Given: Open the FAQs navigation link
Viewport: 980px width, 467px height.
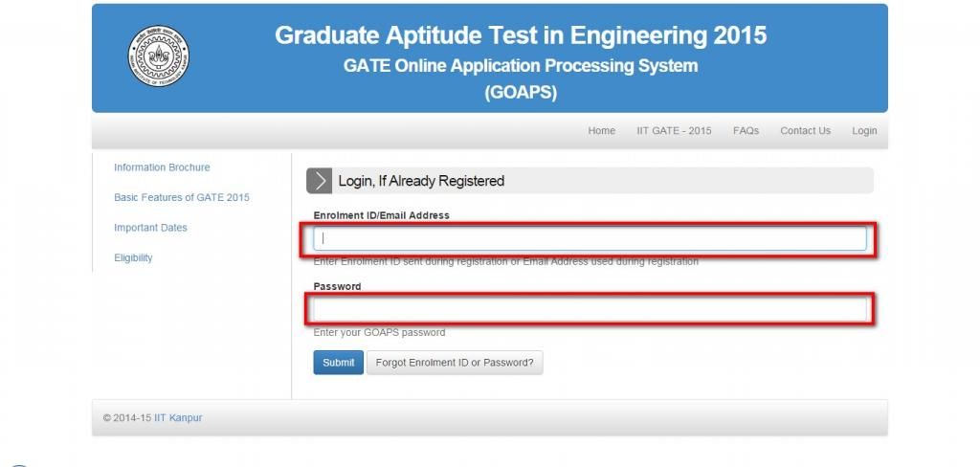Looking at the screenshot, I should [746, 131].
